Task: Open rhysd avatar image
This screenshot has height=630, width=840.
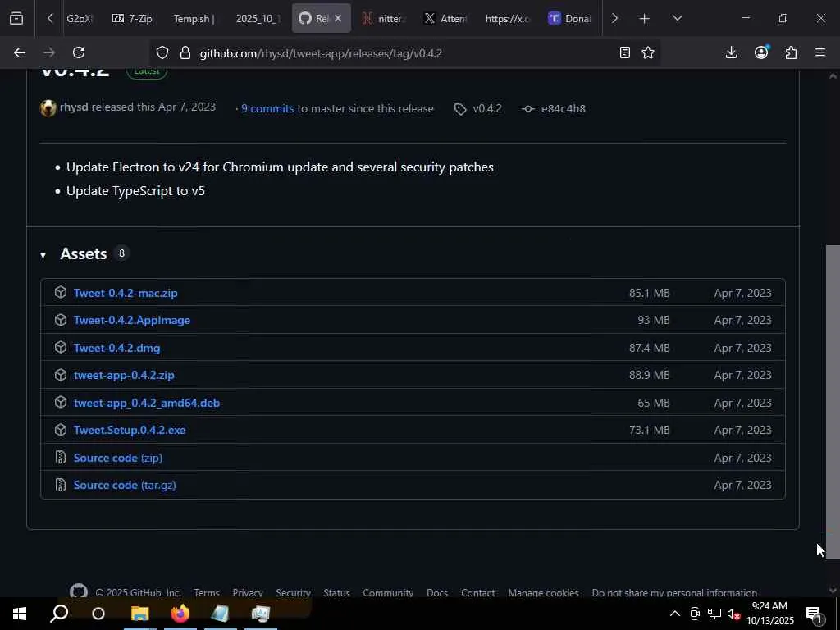Action: point(48,108)
